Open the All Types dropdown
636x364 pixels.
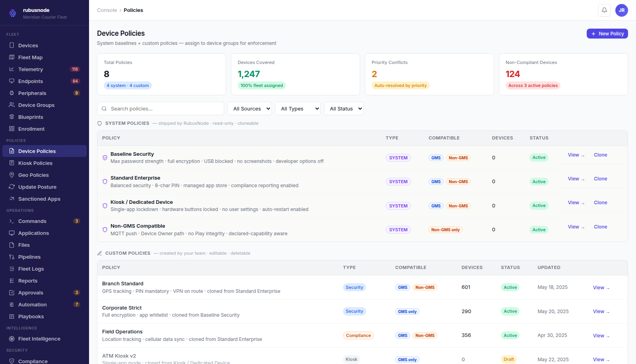click(x=298, y=108)
